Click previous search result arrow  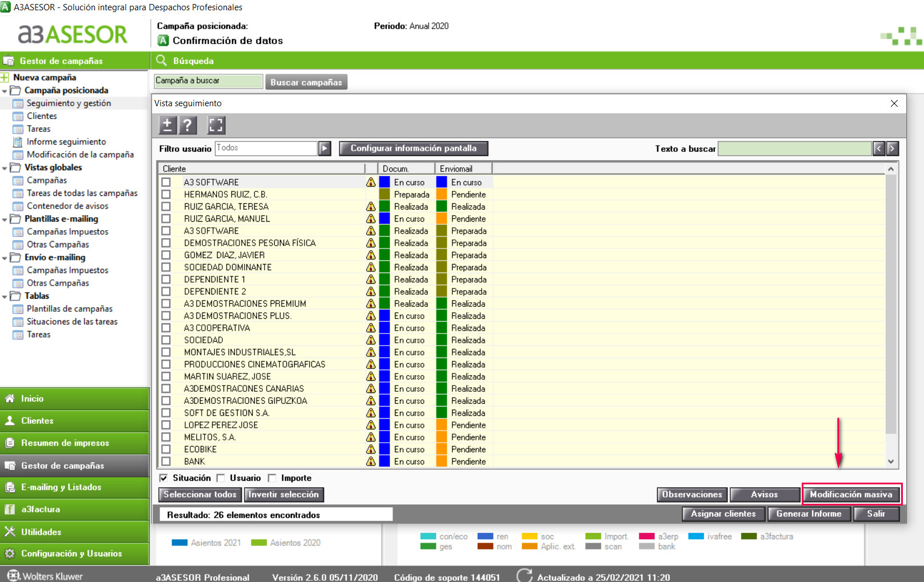879,148
